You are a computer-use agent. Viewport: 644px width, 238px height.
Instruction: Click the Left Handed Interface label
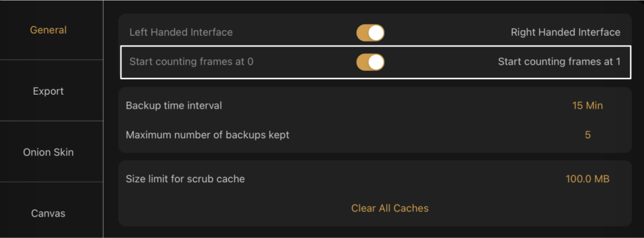(x=181, y=32)
